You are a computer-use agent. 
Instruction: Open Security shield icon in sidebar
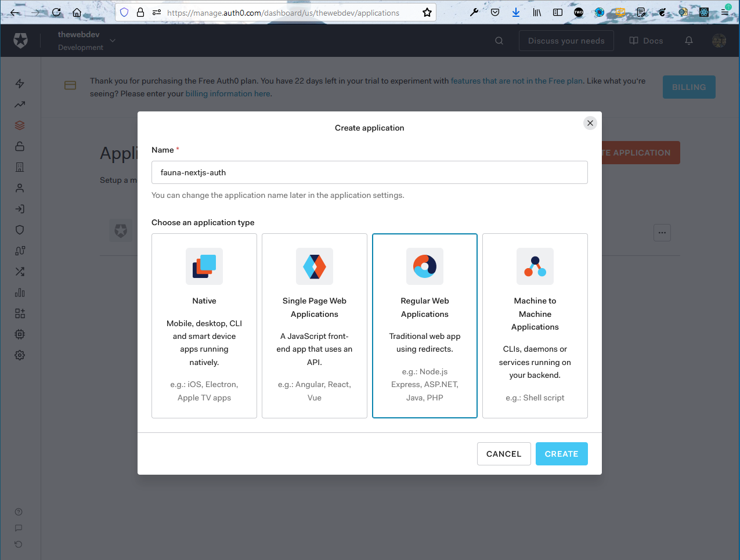pos(20,230)
